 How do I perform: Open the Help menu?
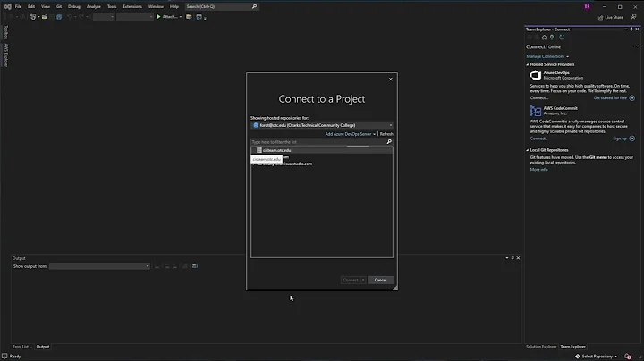[x=174, y=6]
